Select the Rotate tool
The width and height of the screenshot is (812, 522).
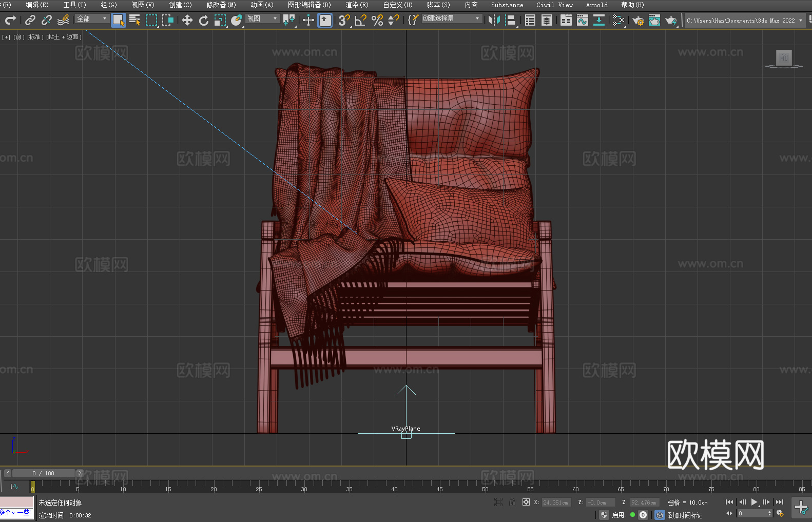pos(204,20)
